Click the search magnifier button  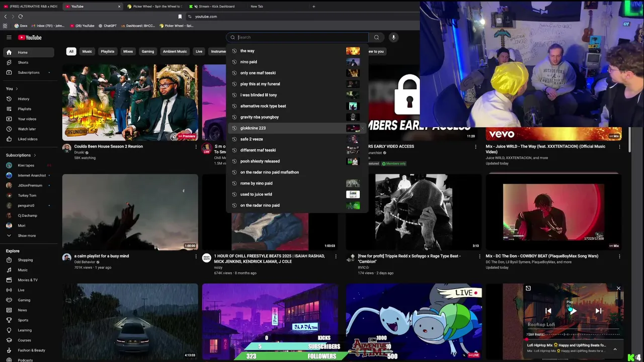click(376, 37)
